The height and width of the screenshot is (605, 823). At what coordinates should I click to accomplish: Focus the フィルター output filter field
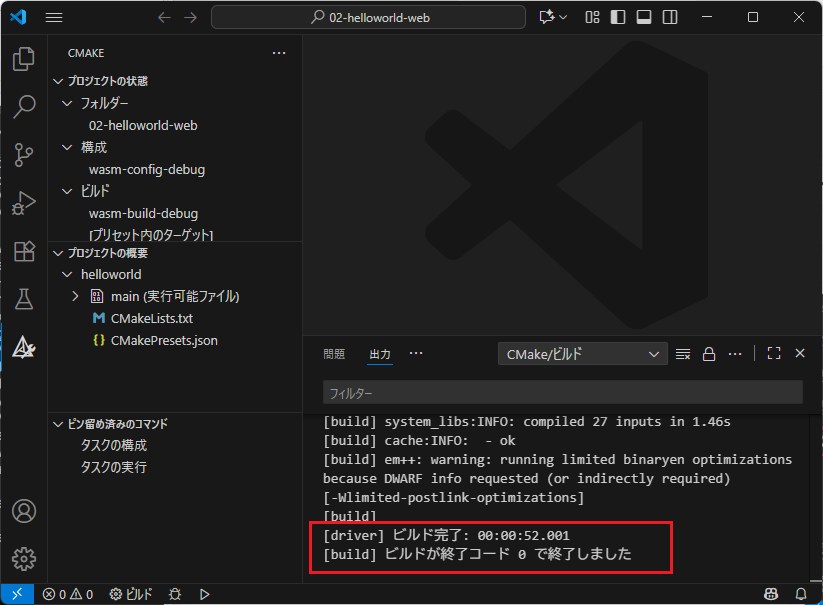point(563,393)
